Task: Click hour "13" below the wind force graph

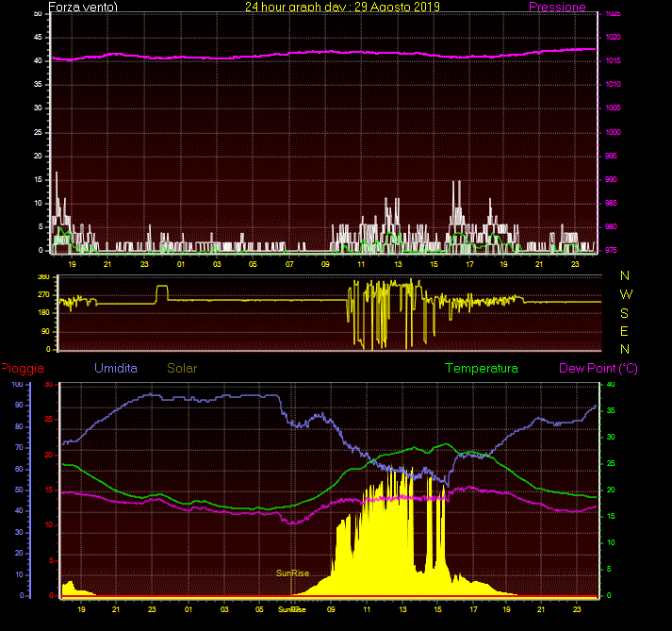Action: 398,264
